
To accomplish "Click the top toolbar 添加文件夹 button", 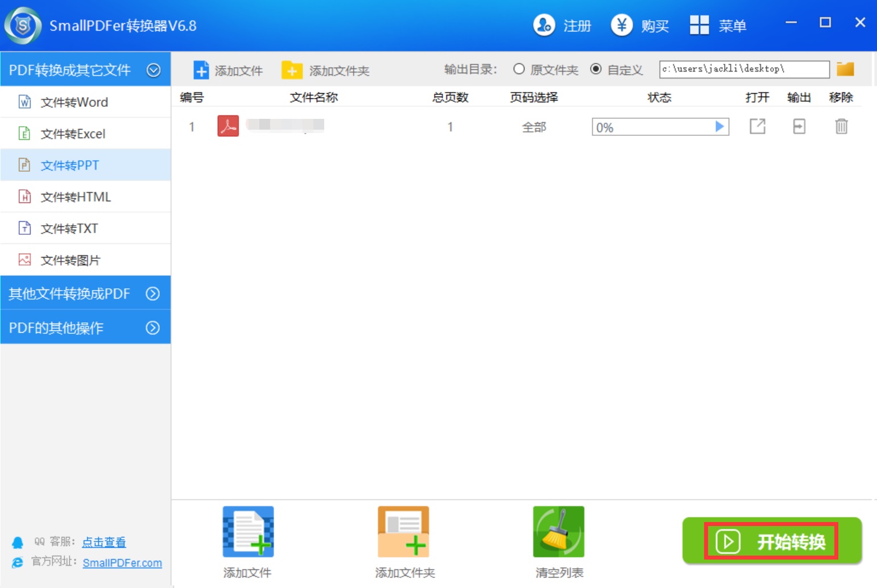I will click(325, 71).
